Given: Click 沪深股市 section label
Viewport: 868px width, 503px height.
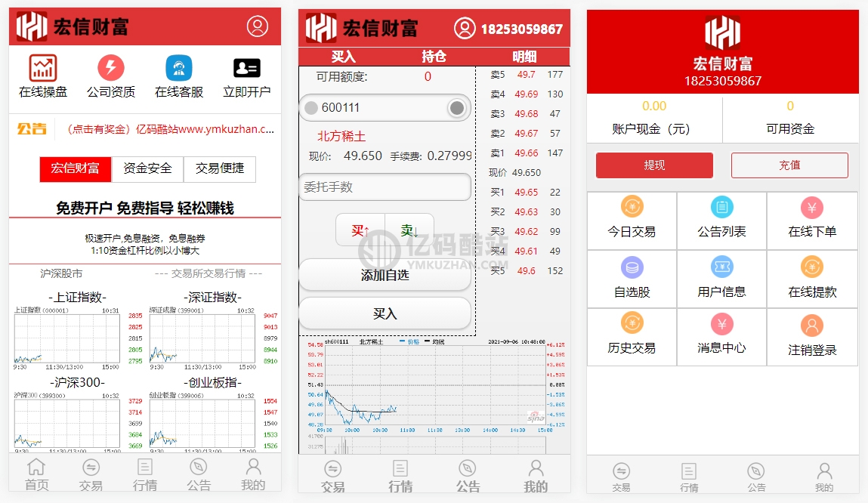Looking at the screenshot, I should point(61,273).
